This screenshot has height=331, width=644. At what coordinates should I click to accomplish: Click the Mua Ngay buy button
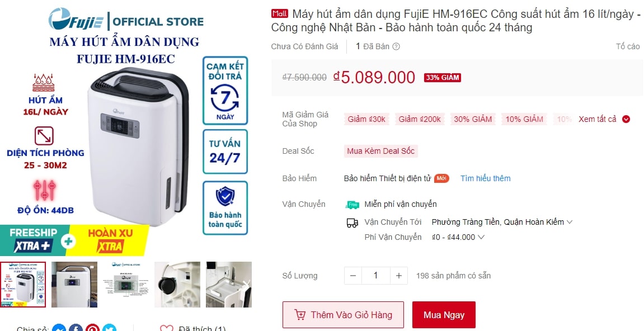[x=444, y=315]
